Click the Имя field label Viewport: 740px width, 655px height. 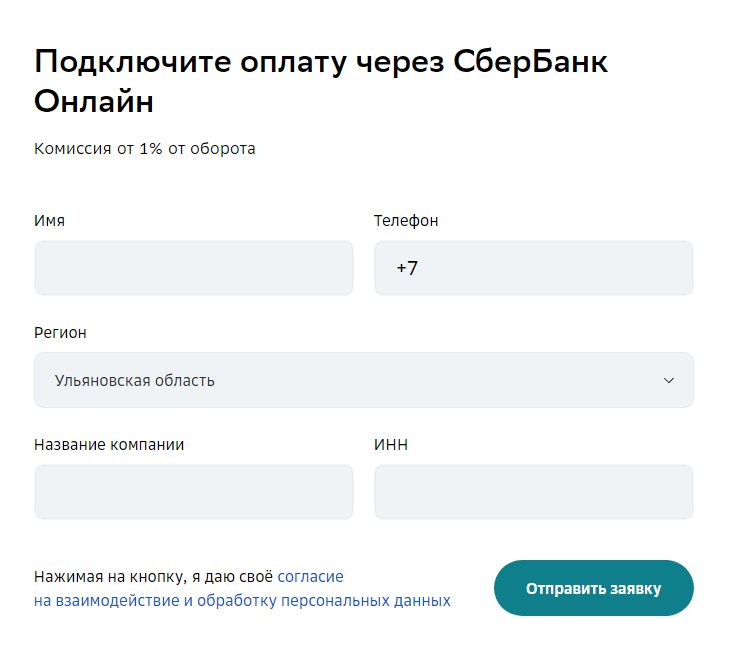(49, 221)
